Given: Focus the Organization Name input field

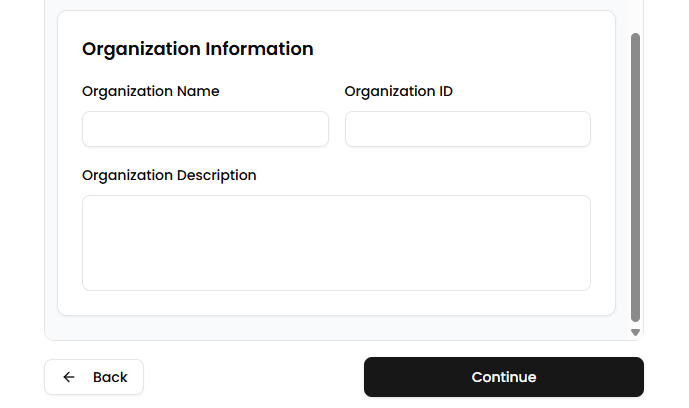Looking at the screenshot, I should 205,129.
